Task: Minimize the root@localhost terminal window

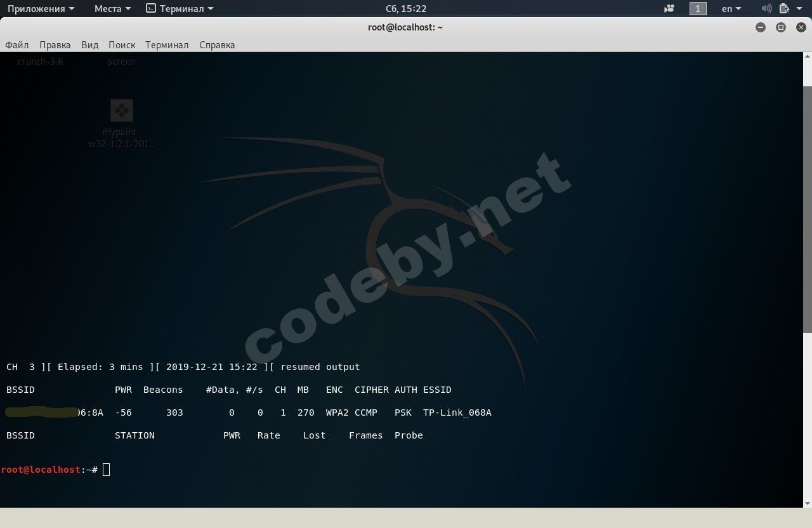Action: (761, 27)
